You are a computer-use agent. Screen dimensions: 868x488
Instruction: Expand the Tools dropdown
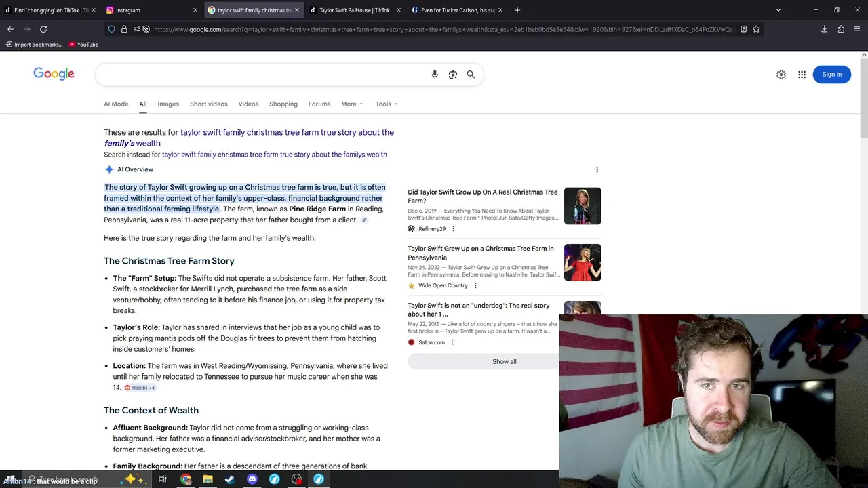tap(387, 104)
